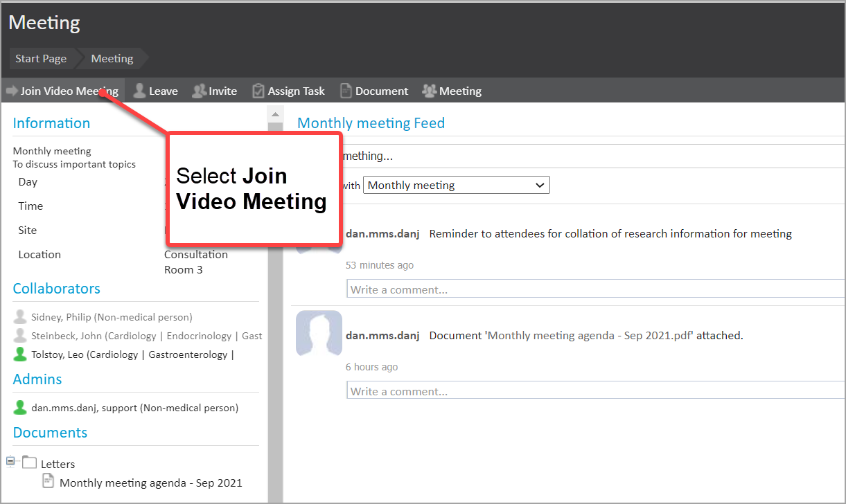Click the Document page icon in toolbar
The width and height of the screenshot is (846, 504).
point(346,91)
